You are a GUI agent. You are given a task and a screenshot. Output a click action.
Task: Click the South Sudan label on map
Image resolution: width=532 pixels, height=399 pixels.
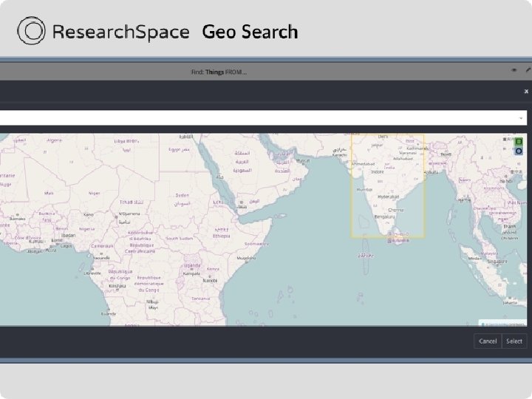tap(179, 239)
